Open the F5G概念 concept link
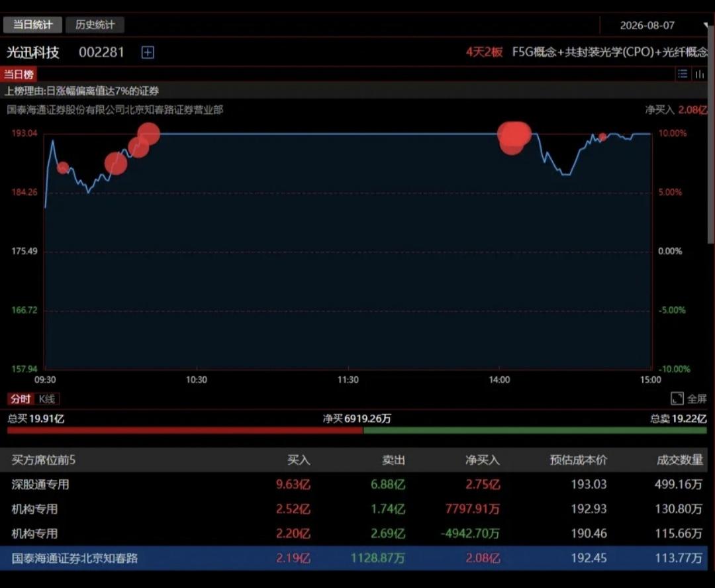The image size is (715, 588). tap(534, 52)
